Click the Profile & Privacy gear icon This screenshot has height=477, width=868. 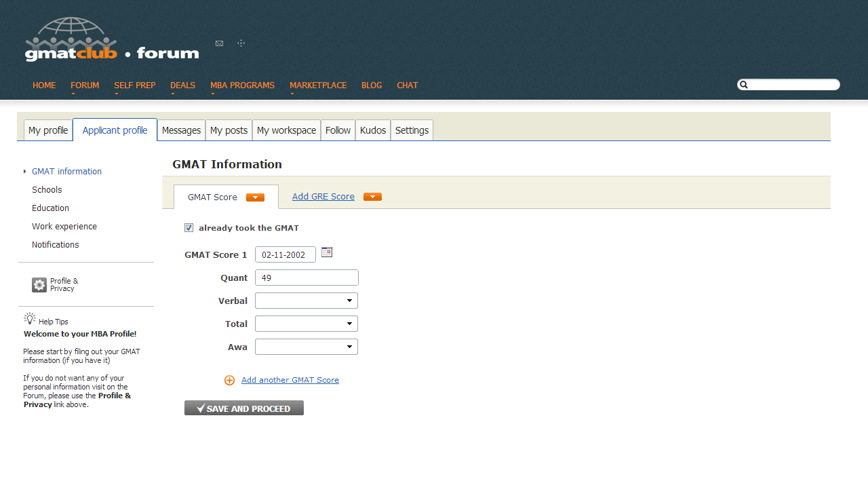pos(39,285)
